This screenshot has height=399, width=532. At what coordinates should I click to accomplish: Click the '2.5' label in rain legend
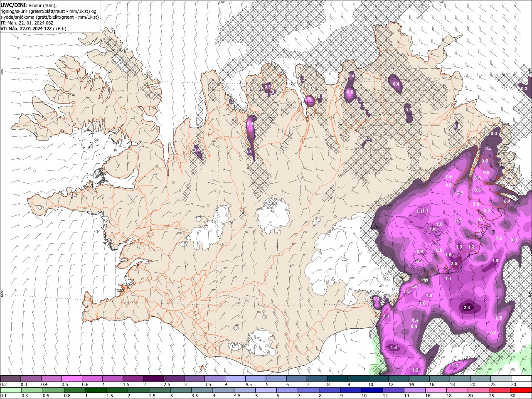(x=153, y=396)
